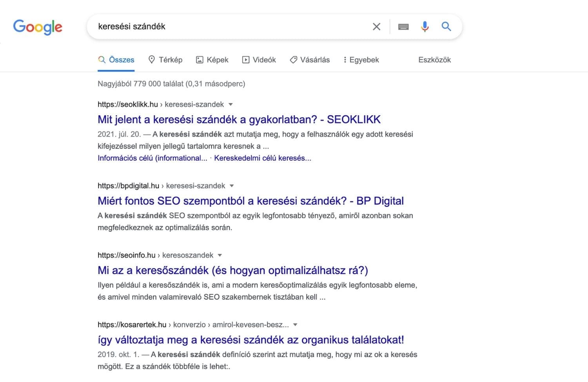
Task: Expand dropdown arrow beside kosarertek.hu URL
Action: tap(295, 324)
